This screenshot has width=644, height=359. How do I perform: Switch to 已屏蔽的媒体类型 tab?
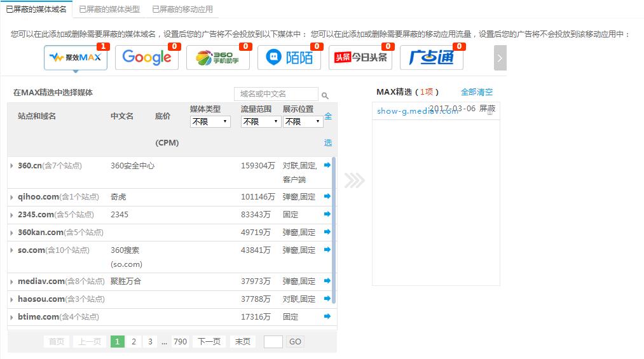(x=109, y=10)
